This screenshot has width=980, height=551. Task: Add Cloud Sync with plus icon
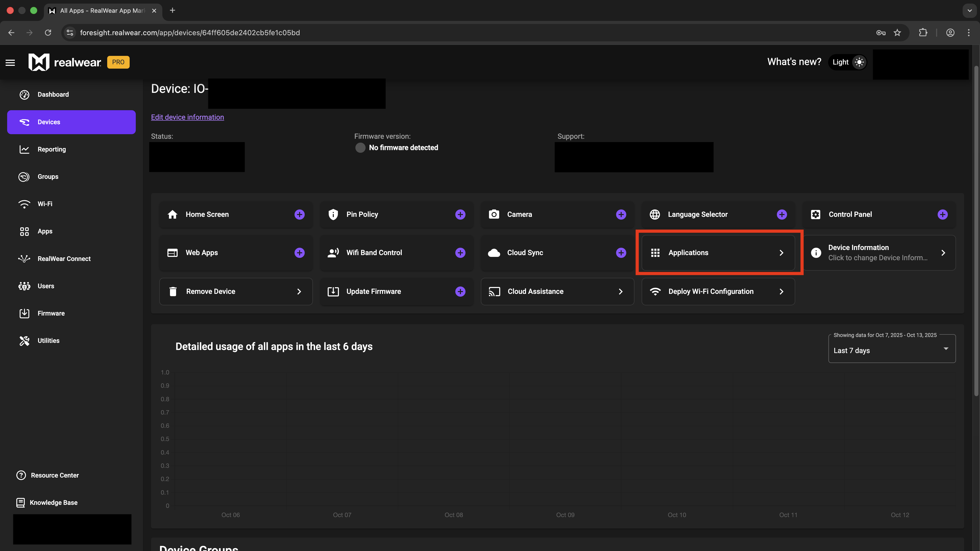[621, 253]
